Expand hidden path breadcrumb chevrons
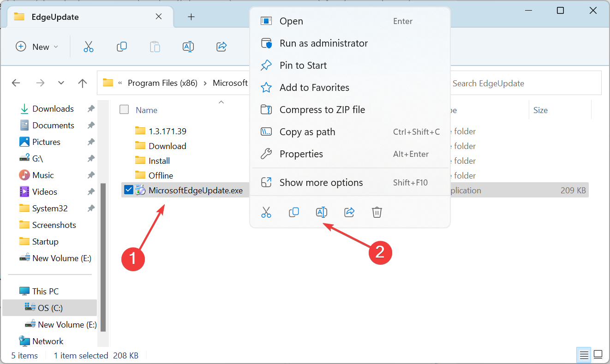The width and height of the screenshot is (610, 364). (x=120, y=83)
